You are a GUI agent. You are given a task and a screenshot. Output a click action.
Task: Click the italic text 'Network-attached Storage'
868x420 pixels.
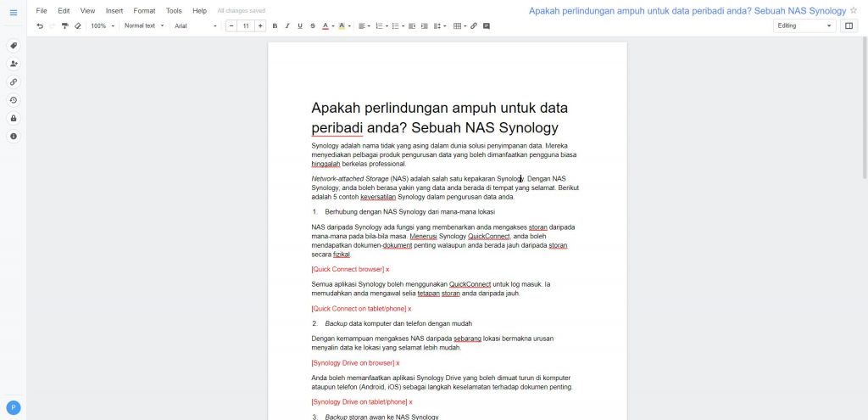pos(350,179)
